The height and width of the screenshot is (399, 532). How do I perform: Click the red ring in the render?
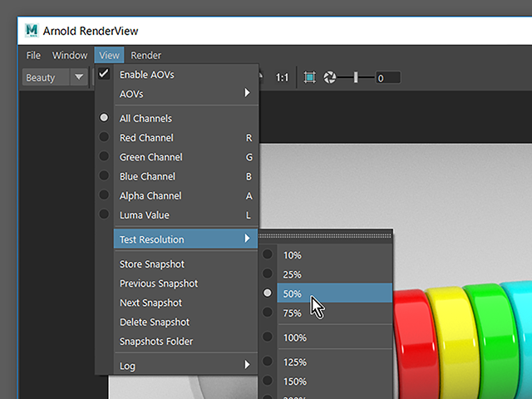coord(415,342)
